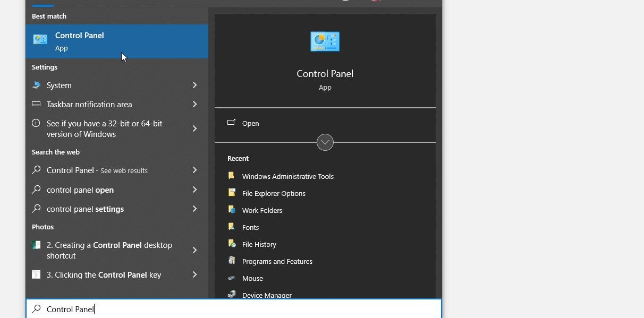Select the File Explorer Options icon
Viewport: 644px width, 318px height.
click(x=232, y=193)
